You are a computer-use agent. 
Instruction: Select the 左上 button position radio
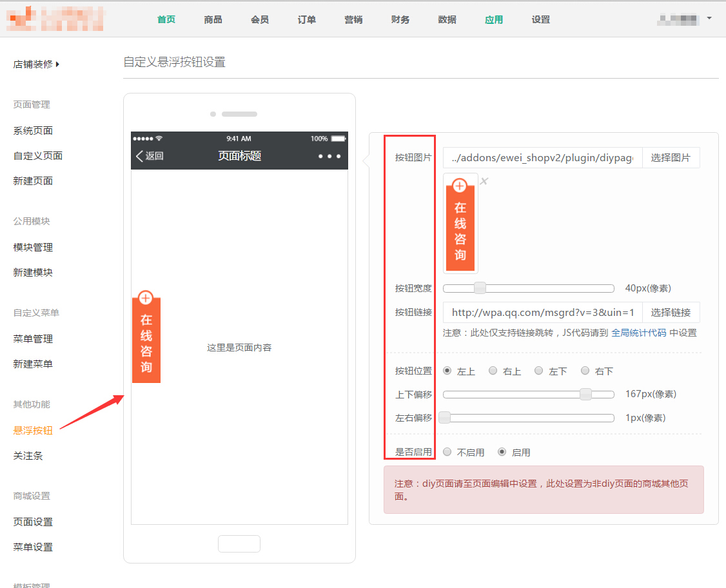[x=447, y=371]
